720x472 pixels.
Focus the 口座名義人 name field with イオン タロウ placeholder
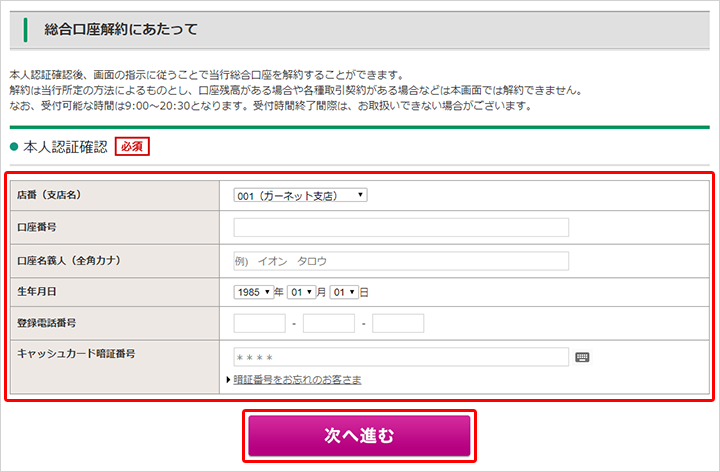coord(401,261)
